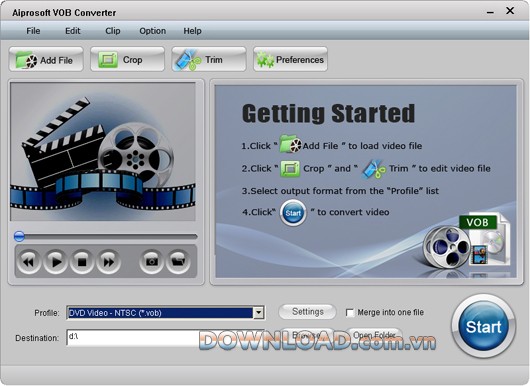
Task: Open the Trim tool
Action: [x=209, y=59]
